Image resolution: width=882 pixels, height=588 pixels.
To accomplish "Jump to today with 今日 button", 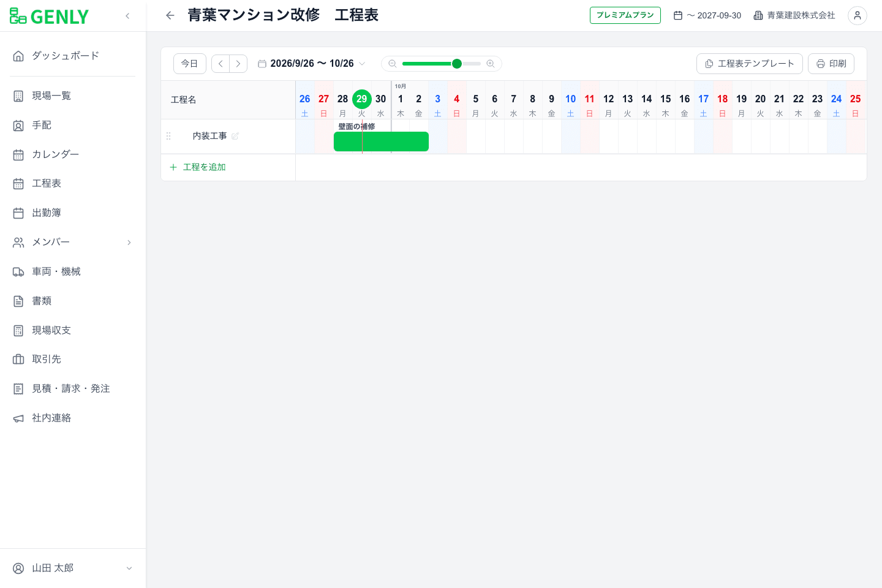I will click(x=190, y=64).
